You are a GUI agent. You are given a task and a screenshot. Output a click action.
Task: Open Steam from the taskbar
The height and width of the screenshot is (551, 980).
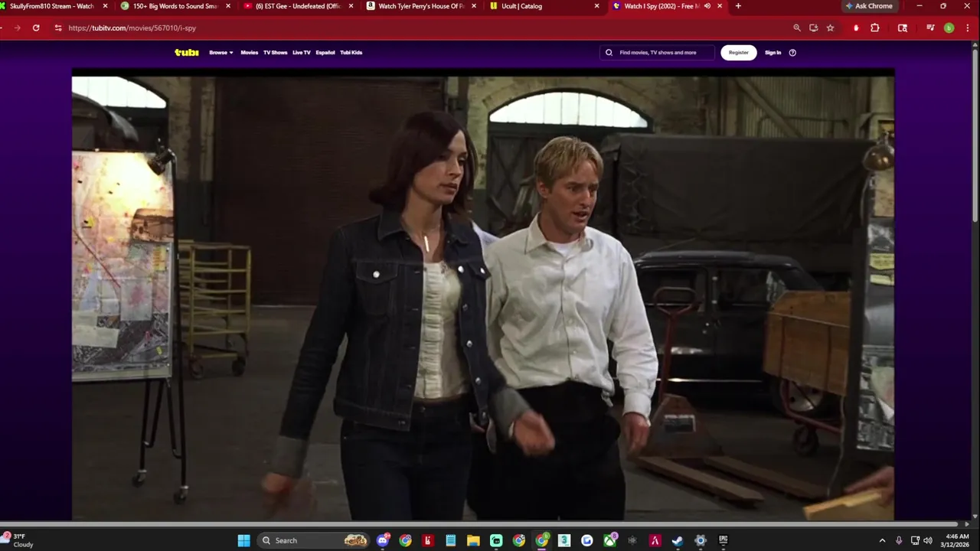tap(678, 540)
